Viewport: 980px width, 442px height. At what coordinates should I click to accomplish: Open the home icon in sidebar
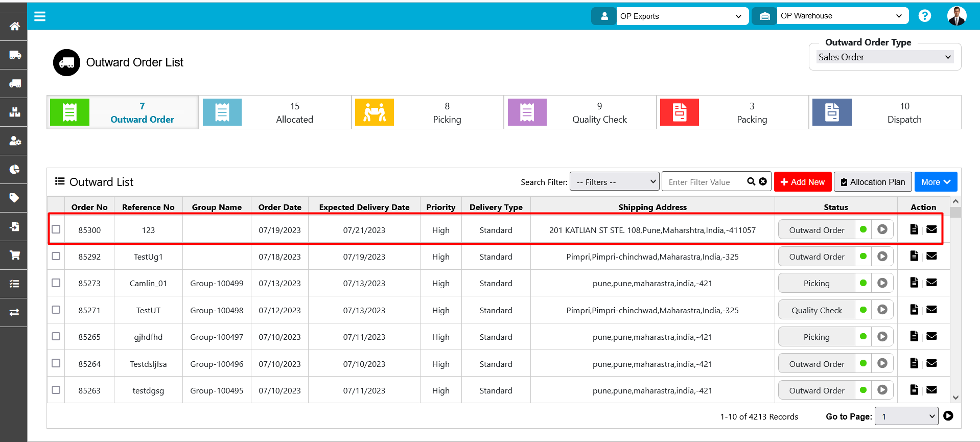coord(14,26)
